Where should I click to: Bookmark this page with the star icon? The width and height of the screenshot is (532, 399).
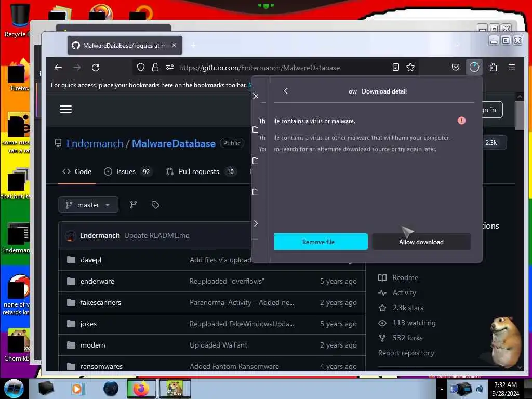click(410, 67)
